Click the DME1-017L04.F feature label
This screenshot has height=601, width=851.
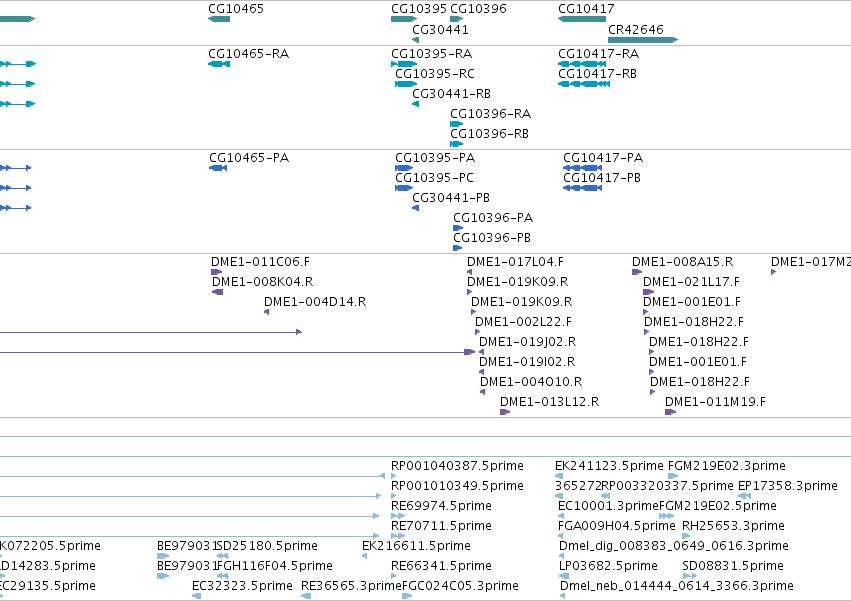tap(516, 262)
